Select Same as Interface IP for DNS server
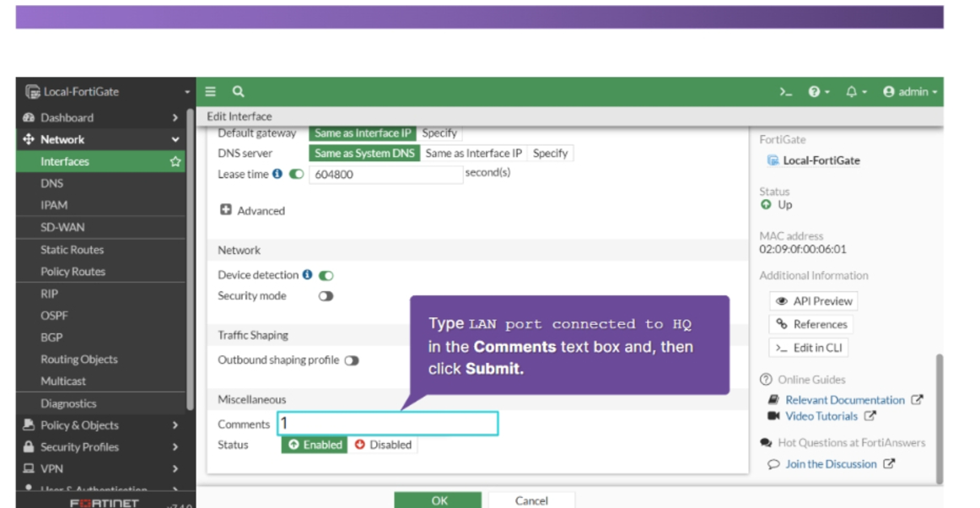Image resolution: width=980 pixels, height=508 pixels. click(x=473, y=154)
